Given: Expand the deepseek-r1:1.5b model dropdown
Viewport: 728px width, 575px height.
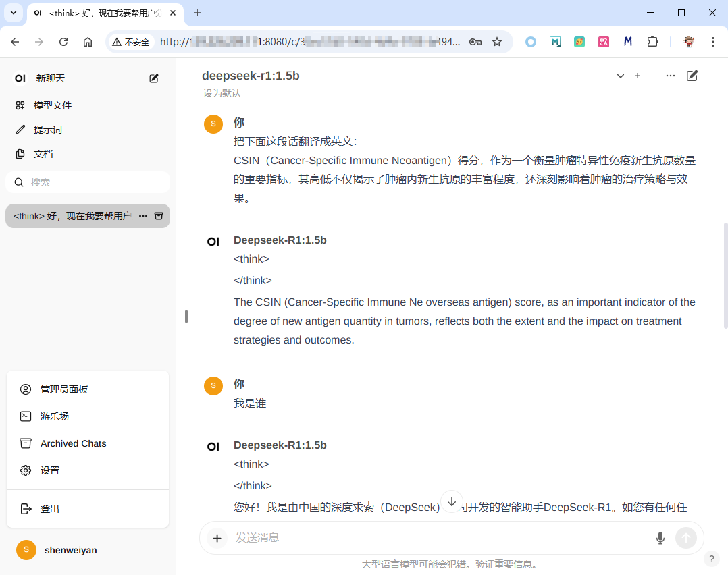Looking at the screenshot, I should (x=620, y=76).
